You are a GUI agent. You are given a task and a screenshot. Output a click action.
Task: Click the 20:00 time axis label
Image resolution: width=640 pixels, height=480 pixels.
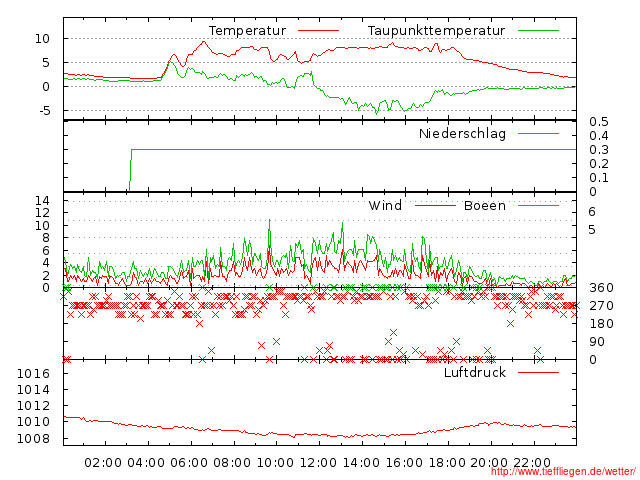pyautogui.click(x=489, y=463)
